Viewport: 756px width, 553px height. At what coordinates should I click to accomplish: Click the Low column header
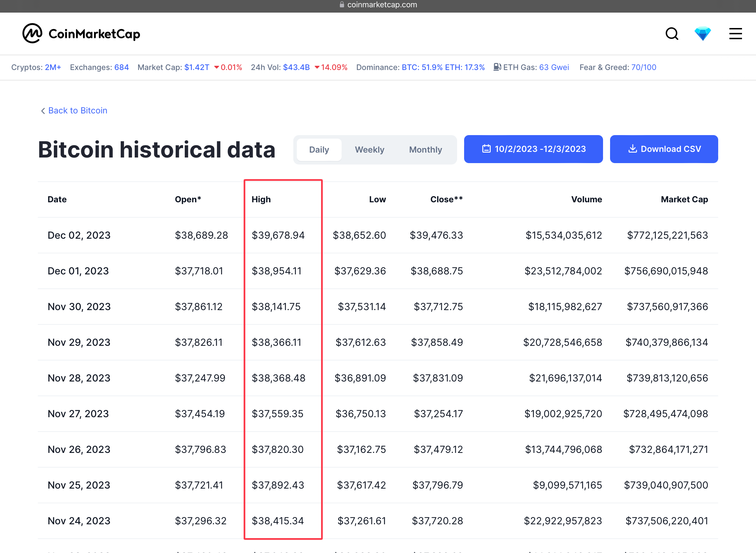377,199
